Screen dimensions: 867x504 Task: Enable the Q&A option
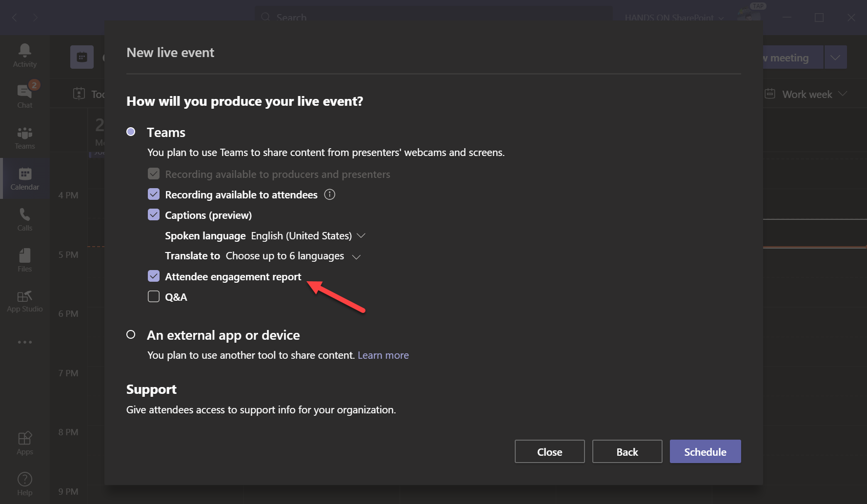154,296
